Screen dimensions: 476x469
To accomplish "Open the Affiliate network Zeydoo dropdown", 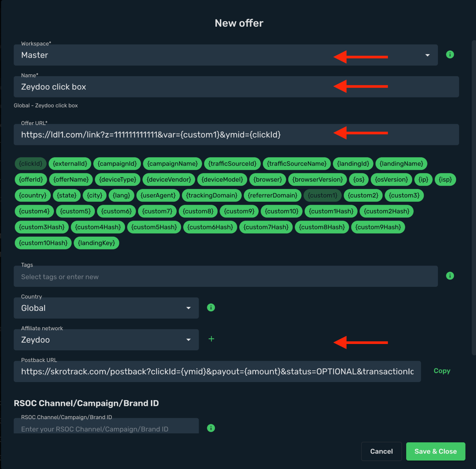I will [x=106, y=340].
